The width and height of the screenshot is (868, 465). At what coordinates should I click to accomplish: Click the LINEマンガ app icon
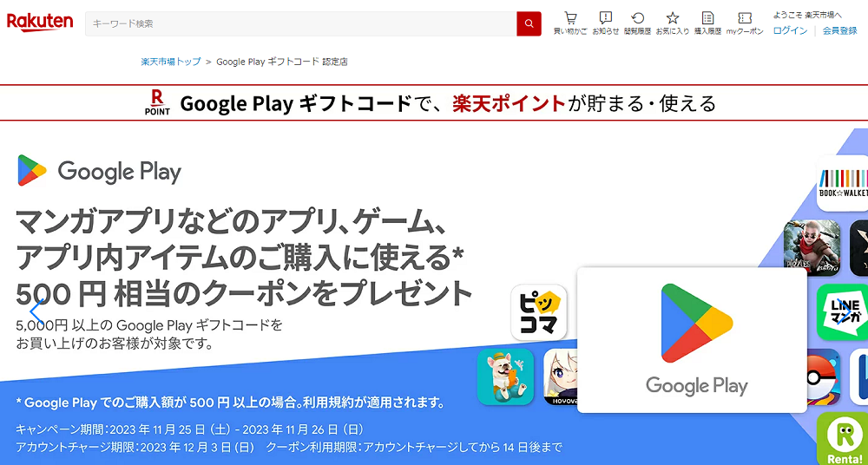coord(843,312)
